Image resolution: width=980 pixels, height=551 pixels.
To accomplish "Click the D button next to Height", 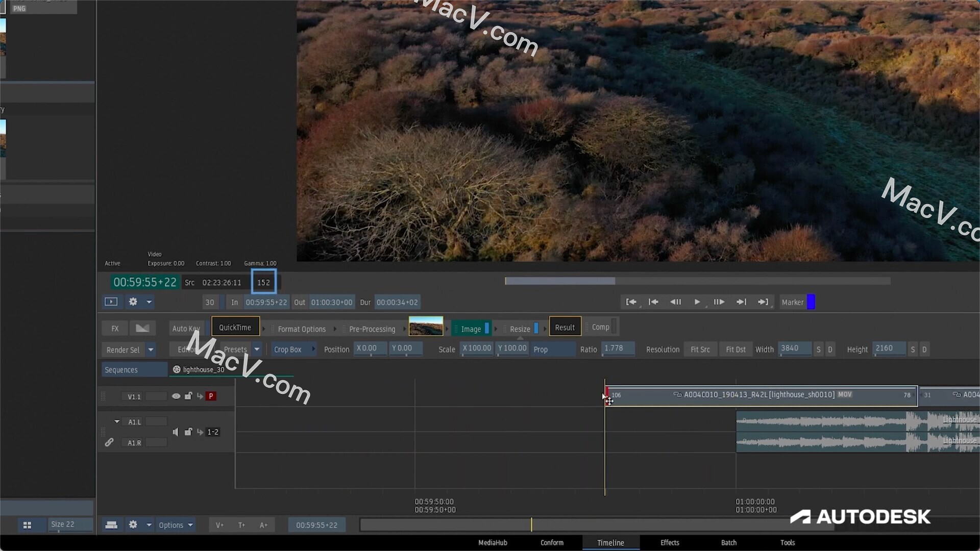I will click(924, 349).
